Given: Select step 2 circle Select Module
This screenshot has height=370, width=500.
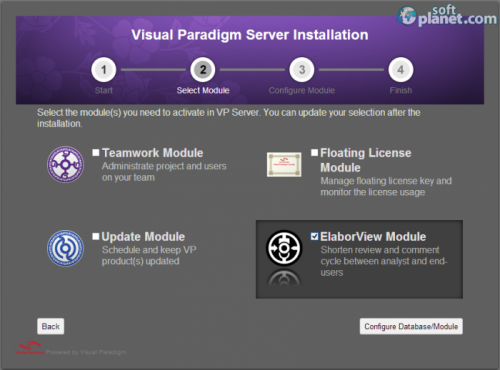Looking at the screenshot, I should click(x=203, y=70).
